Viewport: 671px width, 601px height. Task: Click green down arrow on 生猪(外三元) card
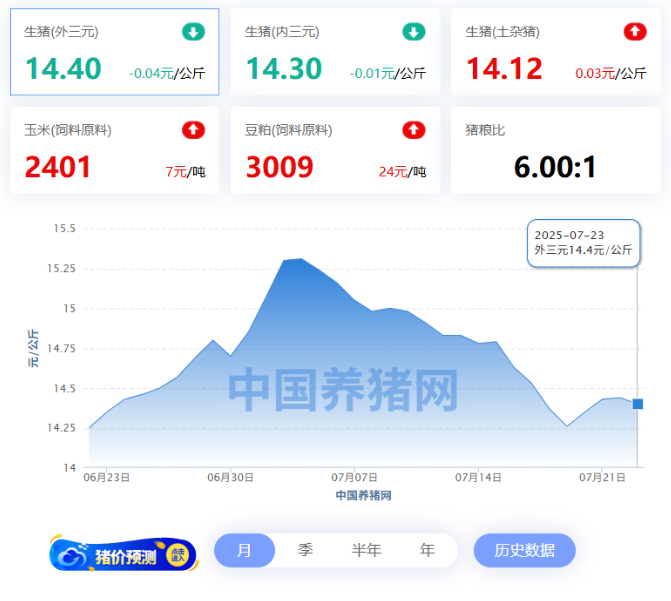pyautogui.click(x=193, y=32)
